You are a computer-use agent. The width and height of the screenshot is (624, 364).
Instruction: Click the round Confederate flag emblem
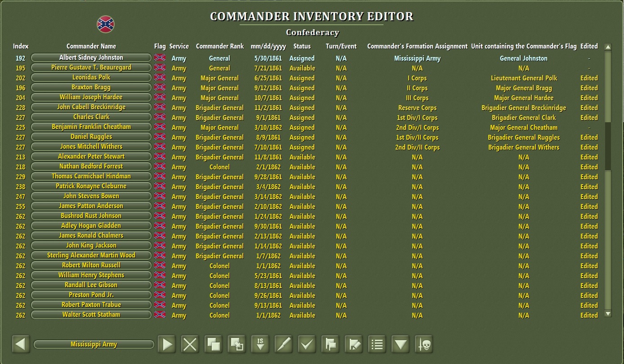click(106, 24)
